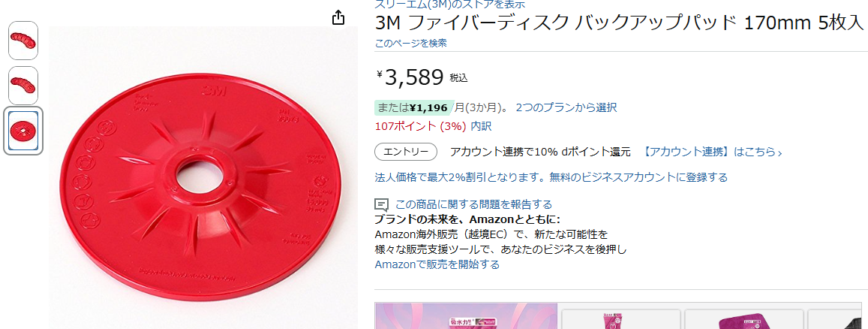This screenshot has width=868, height=329.
Task: Open '2つのプランから選択' link
Action: (x=566, y=107)
